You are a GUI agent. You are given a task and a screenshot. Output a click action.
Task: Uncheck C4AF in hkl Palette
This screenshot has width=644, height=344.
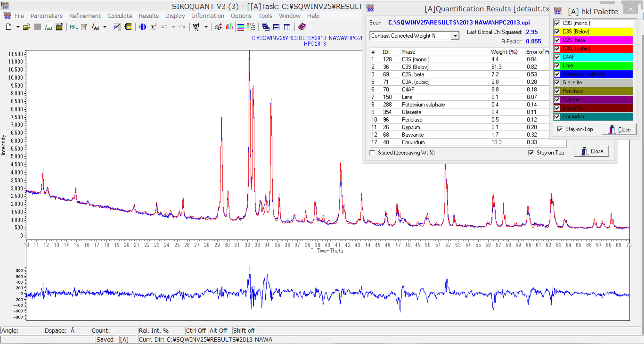557,57
